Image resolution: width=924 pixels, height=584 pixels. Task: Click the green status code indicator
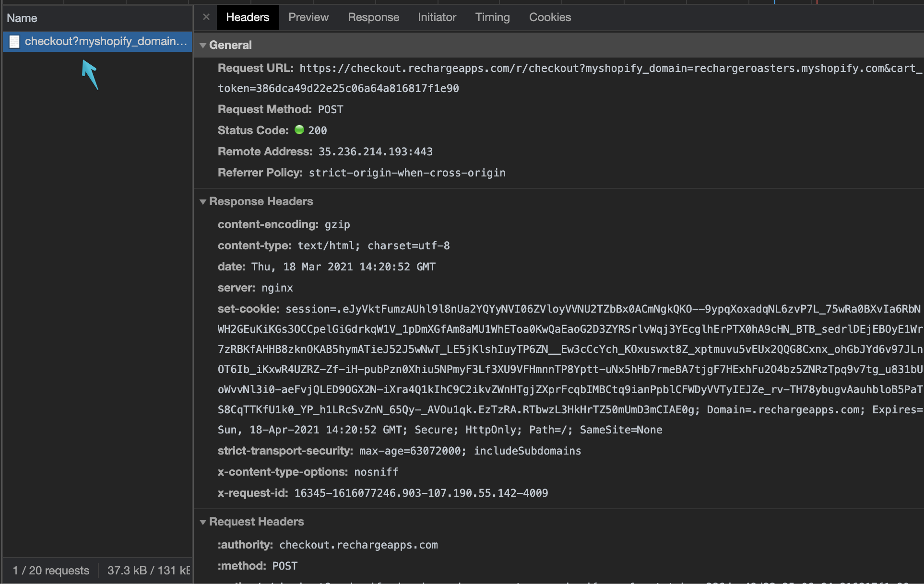tap(299, 130)
